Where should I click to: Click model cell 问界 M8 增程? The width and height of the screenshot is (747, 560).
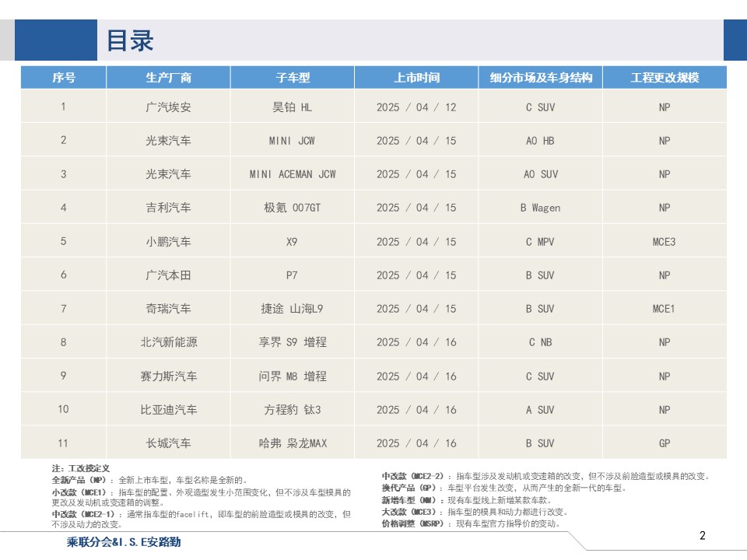coord(293,376)
